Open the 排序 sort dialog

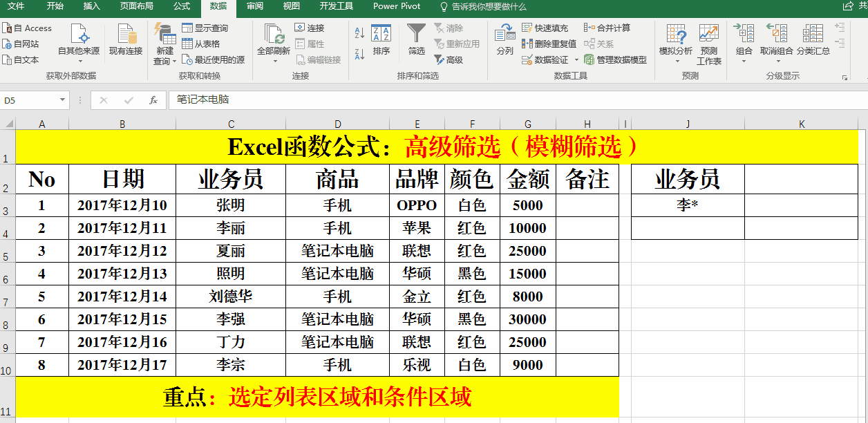pos(381,40)
